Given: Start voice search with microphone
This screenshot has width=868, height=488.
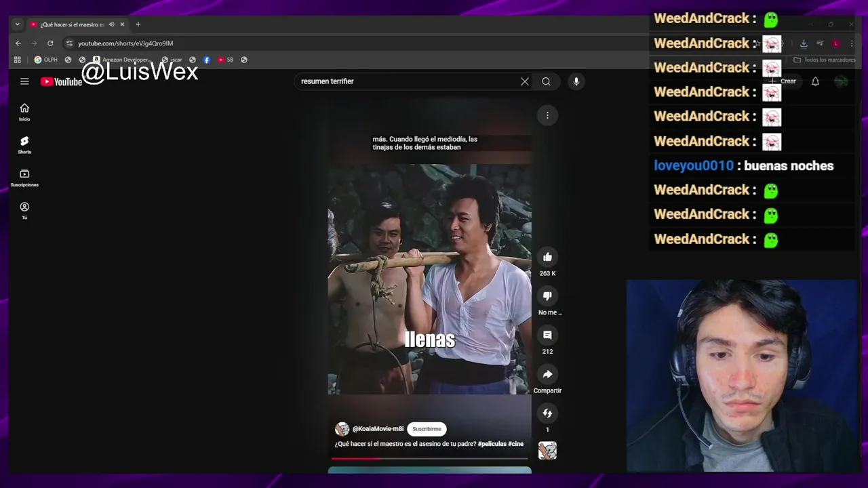Looking at the screenshot, I should click(x=576, y=81).
